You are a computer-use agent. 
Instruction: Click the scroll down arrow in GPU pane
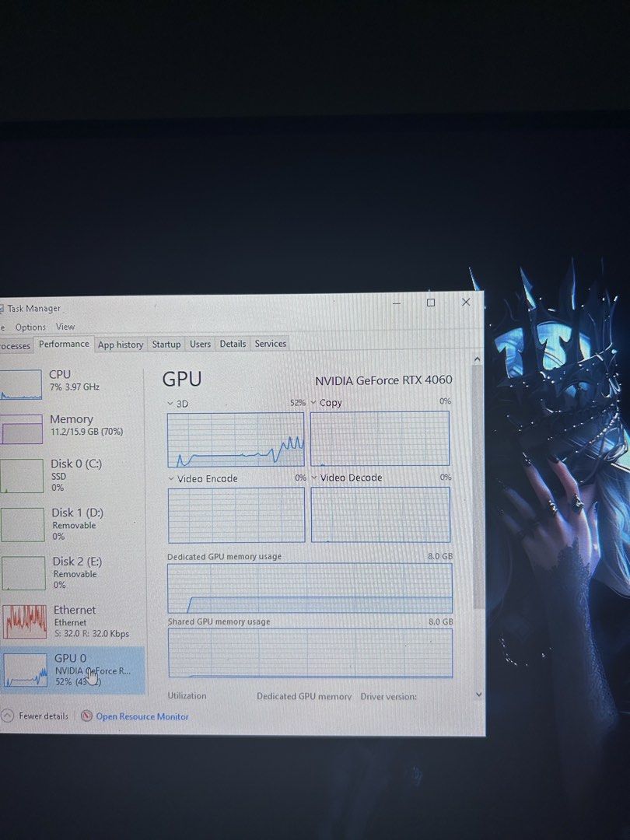[x=478, y=695]
